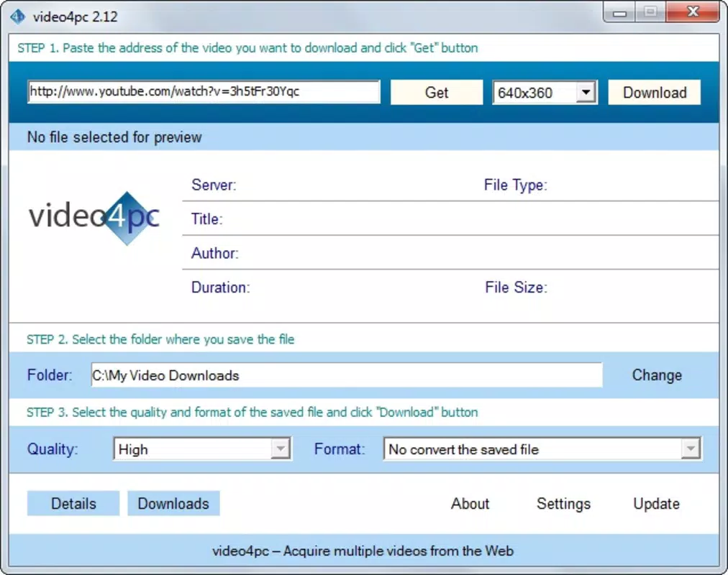Click the 'Folder:' label

(x=50, y=374)
